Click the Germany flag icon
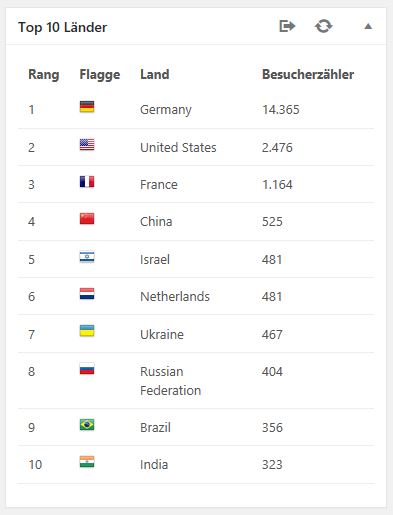 pos(87,107)
